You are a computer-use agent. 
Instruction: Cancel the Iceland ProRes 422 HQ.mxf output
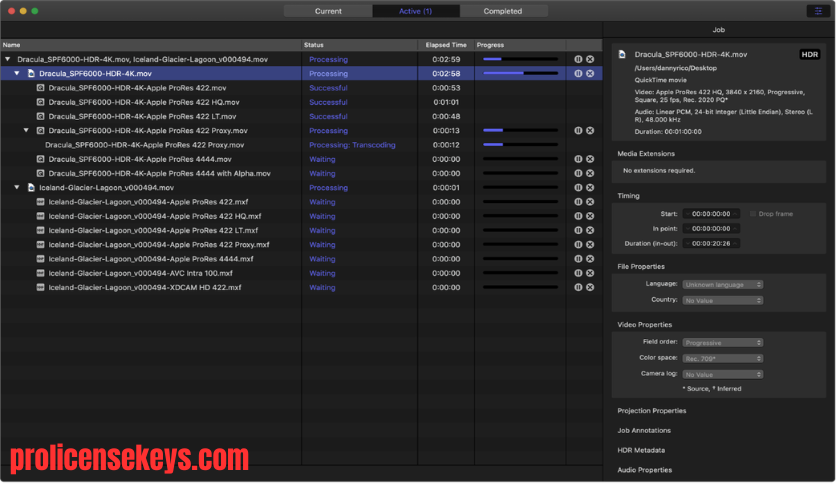[590, 216]
